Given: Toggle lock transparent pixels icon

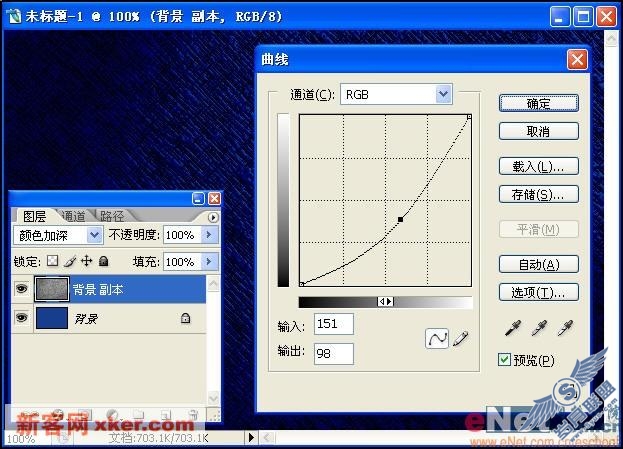Looking at the screenshot, I should pos(52,261).
